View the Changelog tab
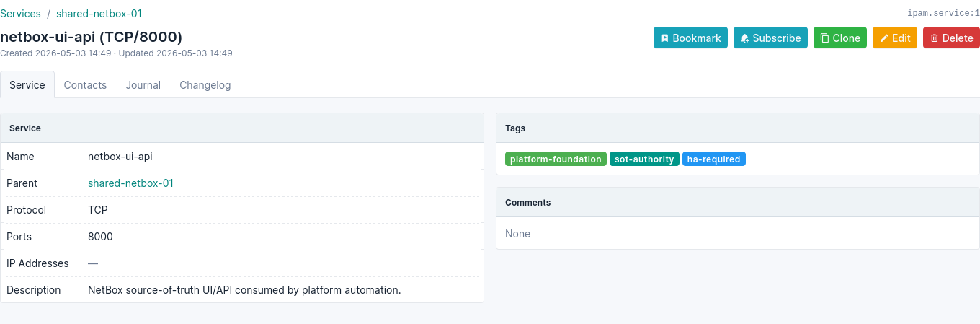This screenshot has height=324, width=980. (205, 85)
